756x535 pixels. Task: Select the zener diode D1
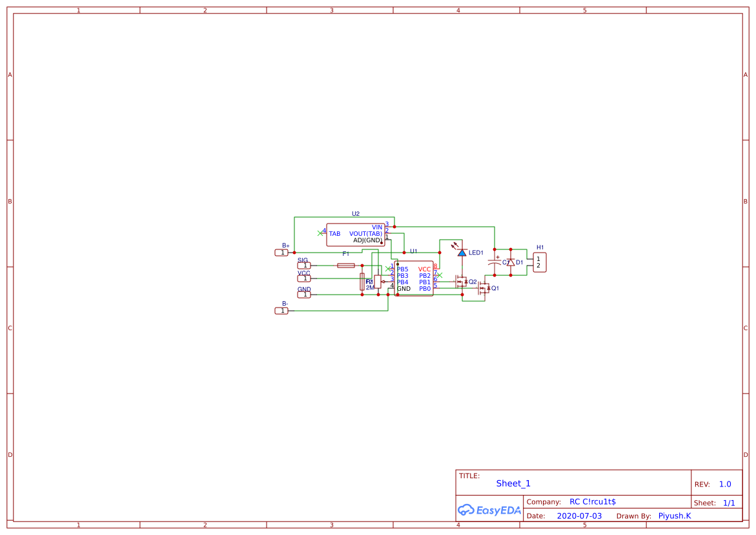click(x=512, y=262)
